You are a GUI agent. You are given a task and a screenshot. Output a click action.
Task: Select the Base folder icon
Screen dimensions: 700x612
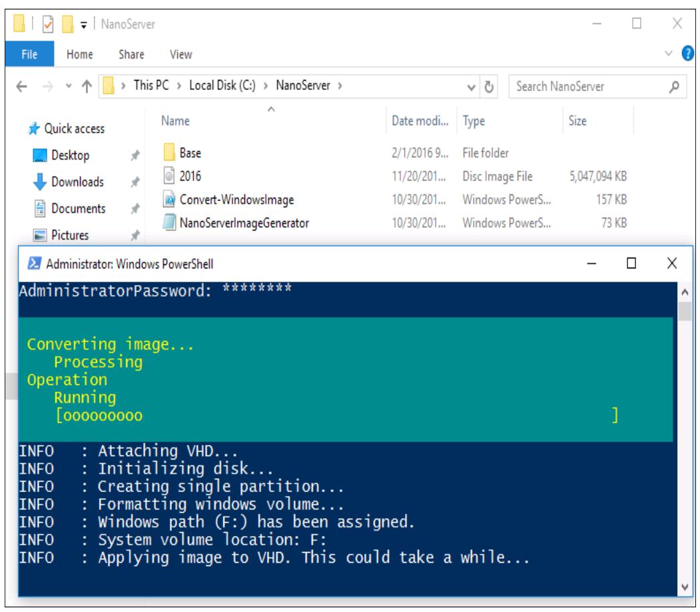[x=169, y=153]
